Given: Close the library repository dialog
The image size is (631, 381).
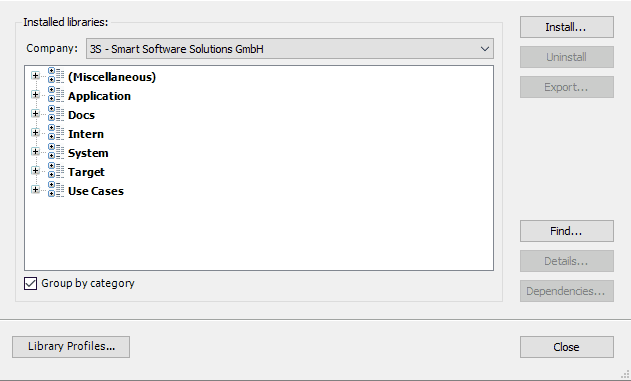Looking at the screenshot, I should (x=567, y=347).
